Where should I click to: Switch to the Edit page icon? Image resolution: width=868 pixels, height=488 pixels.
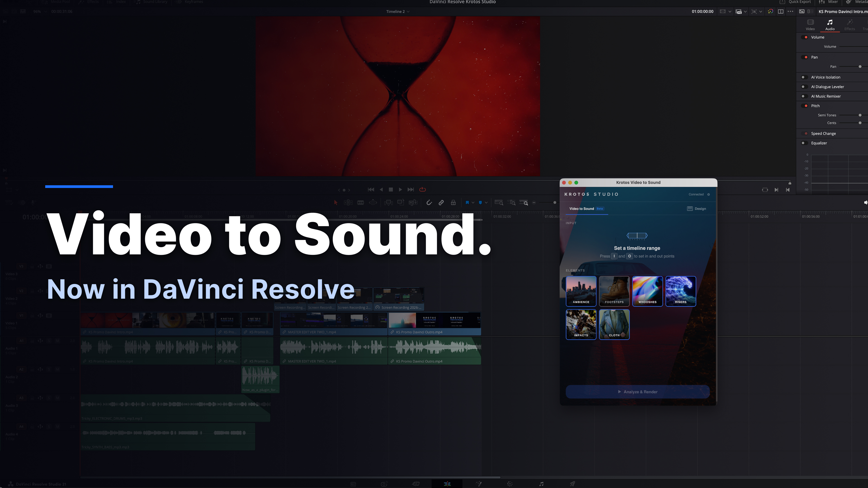point(447,484)
